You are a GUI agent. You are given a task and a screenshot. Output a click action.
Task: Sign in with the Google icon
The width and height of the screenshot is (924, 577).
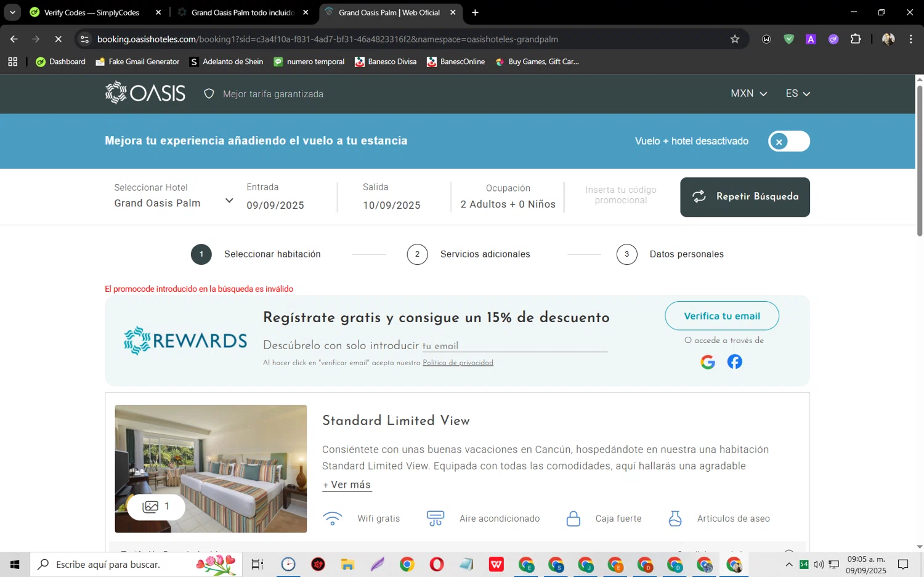[708, 362]
